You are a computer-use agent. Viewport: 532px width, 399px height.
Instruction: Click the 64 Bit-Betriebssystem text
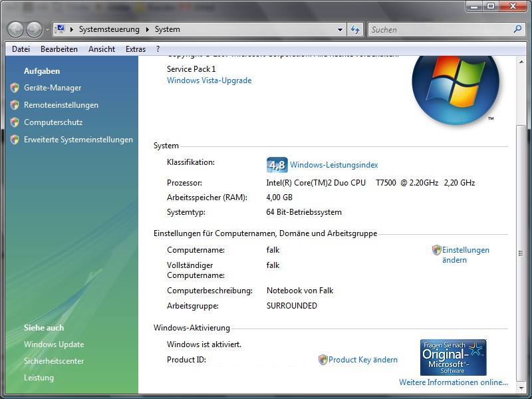pyautogui.click(x=304, y=212)
